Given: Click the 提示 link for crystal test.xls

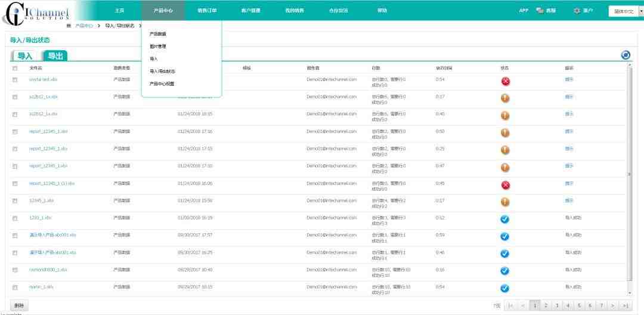Looking at the screenshot, I should 569,79.
